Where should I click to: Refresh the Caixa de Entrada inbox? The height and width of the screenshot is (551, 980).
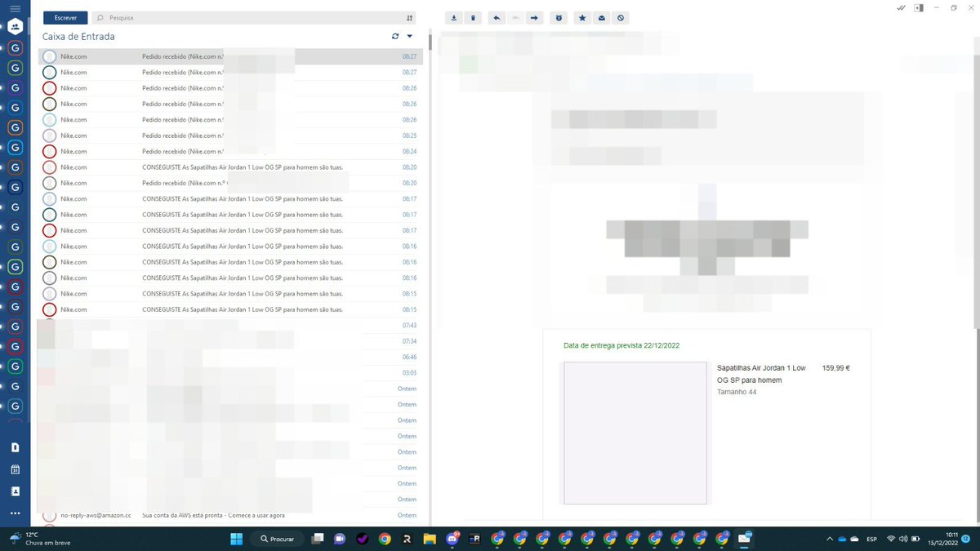pyautogui.click(x=396, y=36)
